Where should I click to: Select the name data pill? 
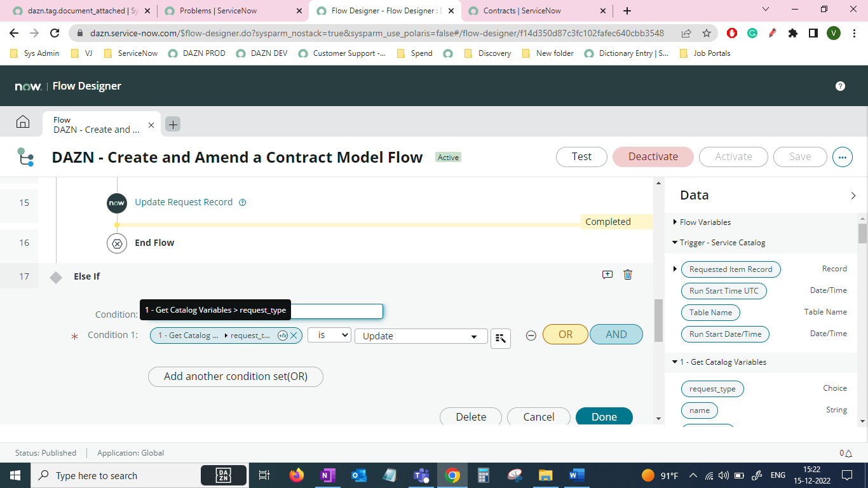point(700,410)
